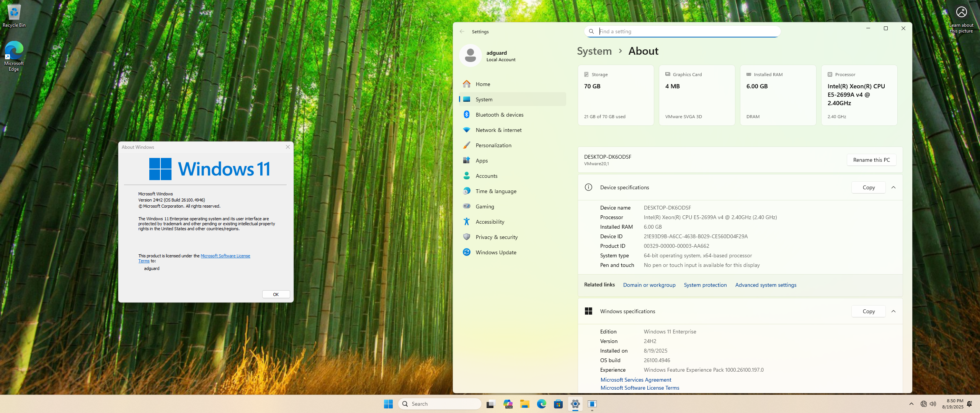Collapse the Device specifications section

(893, 187)
